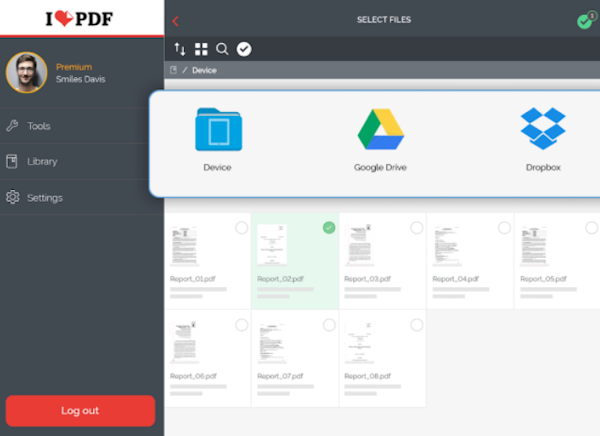The width and height of the screenshot is (600, 436).
Task: Select Report_07.pdf using its circle
Action: point(329,325)
